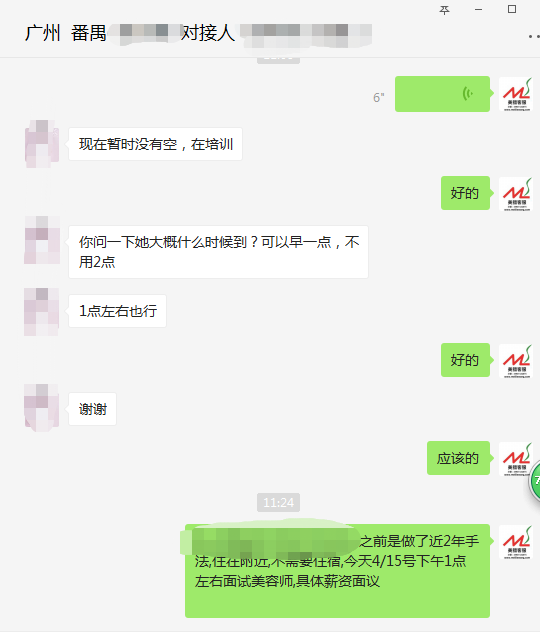Click sender avatar beside the voice message
The width and height of the screenshot is (540, 632).
(516, 94)
